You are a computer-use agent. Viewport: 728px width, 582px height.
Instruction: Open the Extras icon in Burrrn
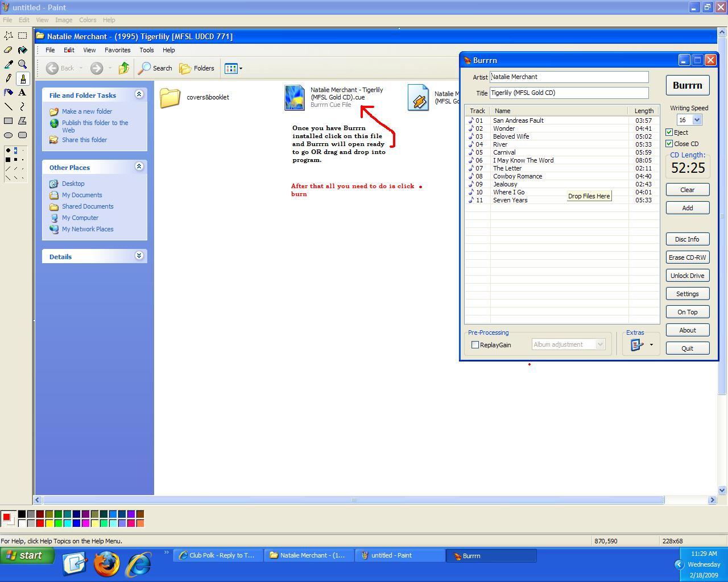(636, 344)
